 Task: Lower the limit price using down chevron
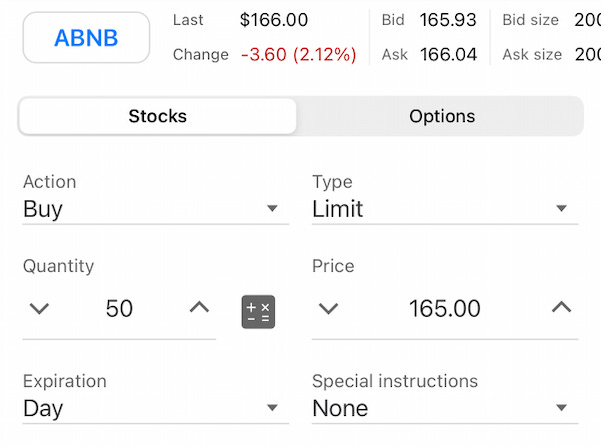(x=328, y=308)
